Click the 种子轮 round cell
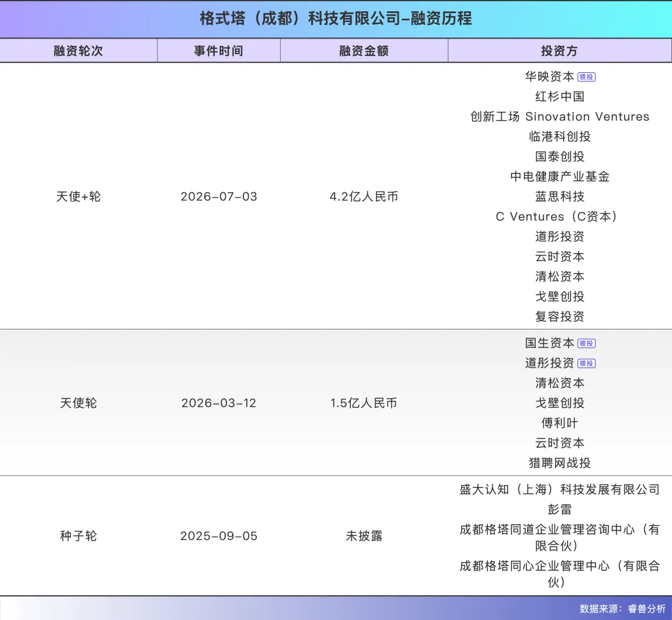The height and width of the screenshot is (620, 672). pos(78,536)
